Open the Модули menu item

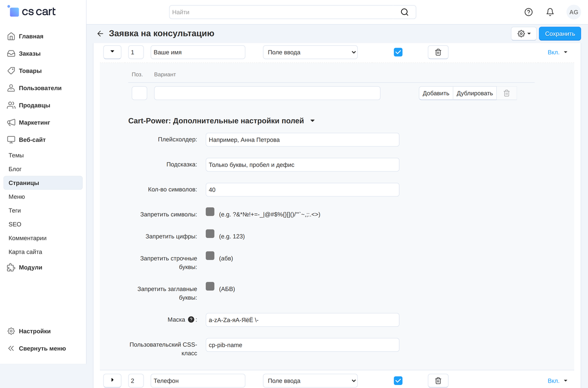coord(30,267)
